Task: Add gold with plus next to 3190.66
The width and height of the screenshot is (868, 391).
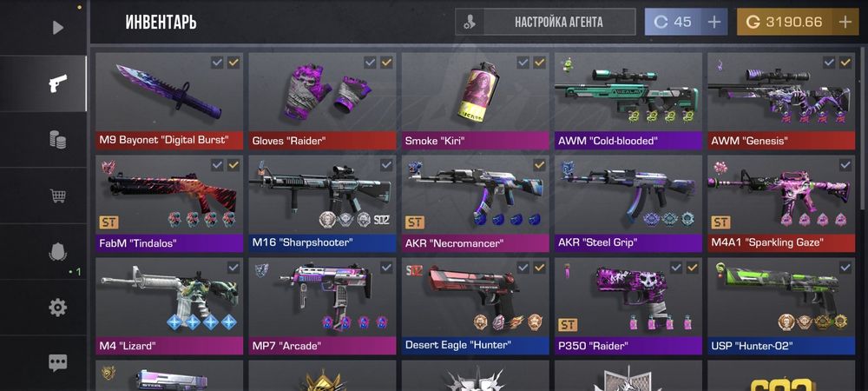Action: click(845, 22)
